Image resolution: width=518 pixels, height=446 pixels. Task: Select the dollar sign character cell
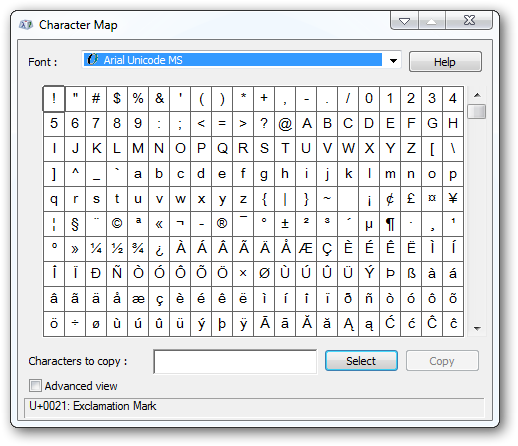117,99
